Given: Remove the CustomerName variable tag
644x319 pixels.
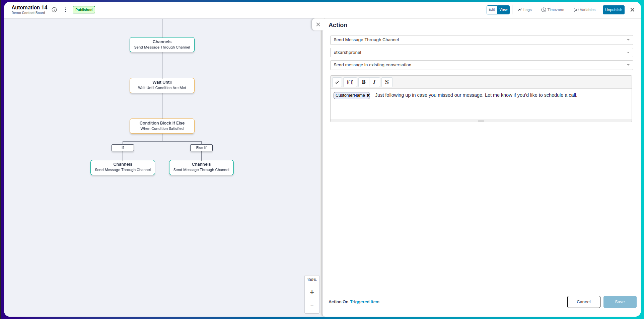Looking at the screenshot, I should point(368,95).
